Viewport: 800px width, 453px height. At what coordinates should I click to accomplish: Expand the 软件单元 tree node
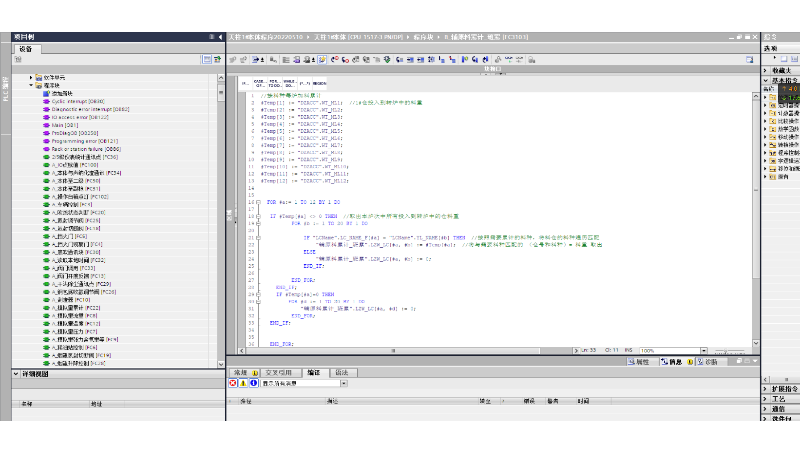coord(31,78)
